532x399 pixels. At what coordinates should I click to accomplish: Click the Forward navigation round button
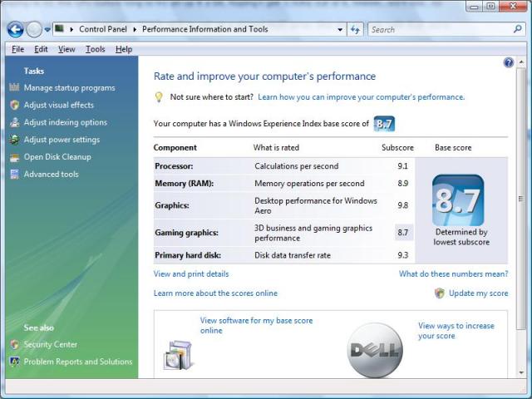(34, 30)
